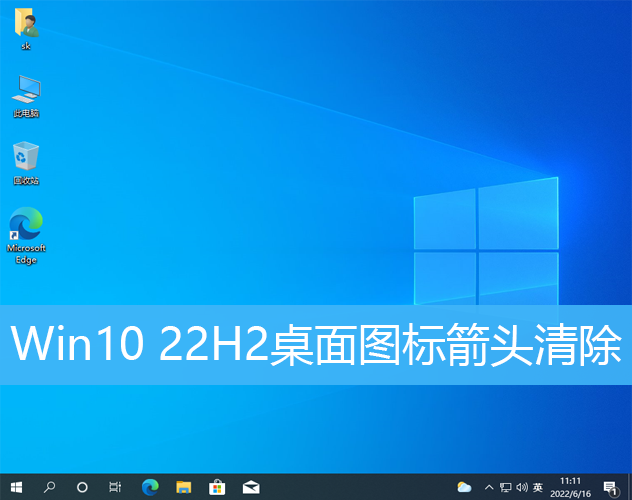Open the Mail app on taskbar
The height and width of the screenshot is (500, 632).
click(x=250, y=487)
